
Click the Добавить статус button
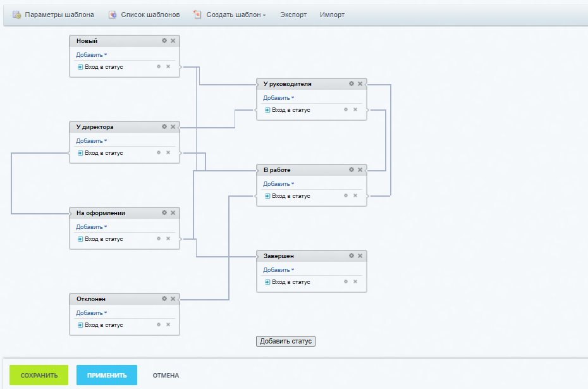coord(286,342)
